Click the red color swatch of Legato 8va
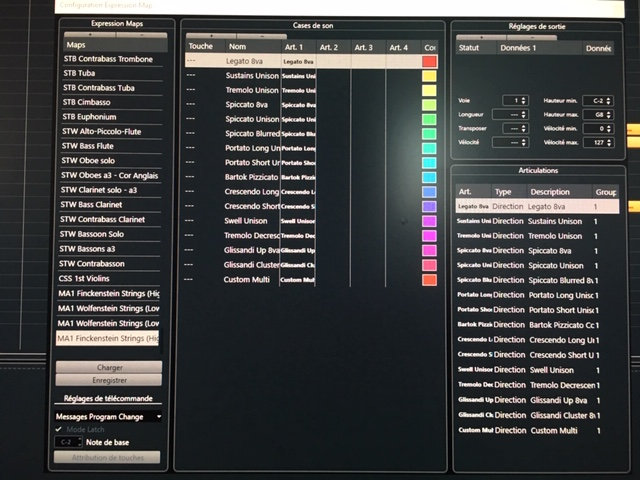 [x=429, y=61]
